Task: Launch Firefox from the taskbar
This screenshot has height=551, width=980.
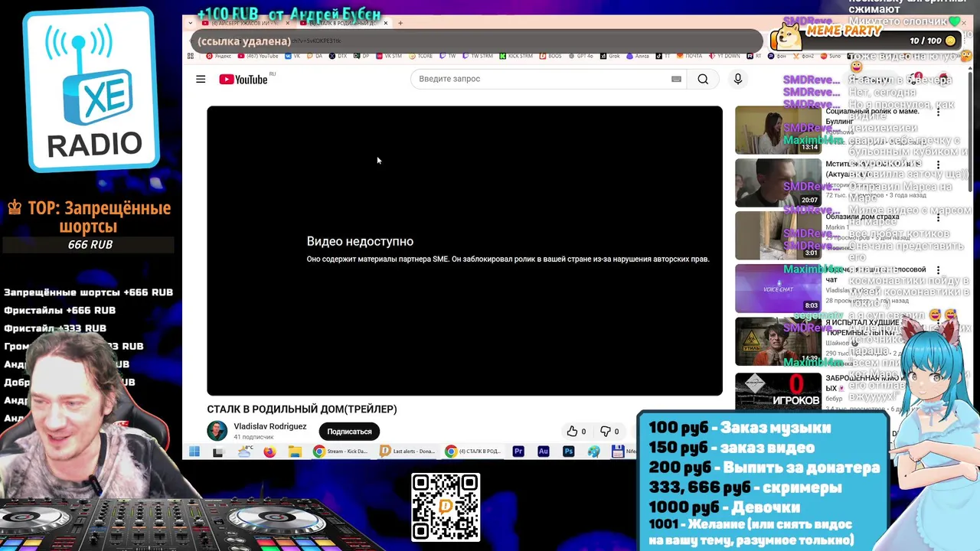Action: (x=269, y=452)
